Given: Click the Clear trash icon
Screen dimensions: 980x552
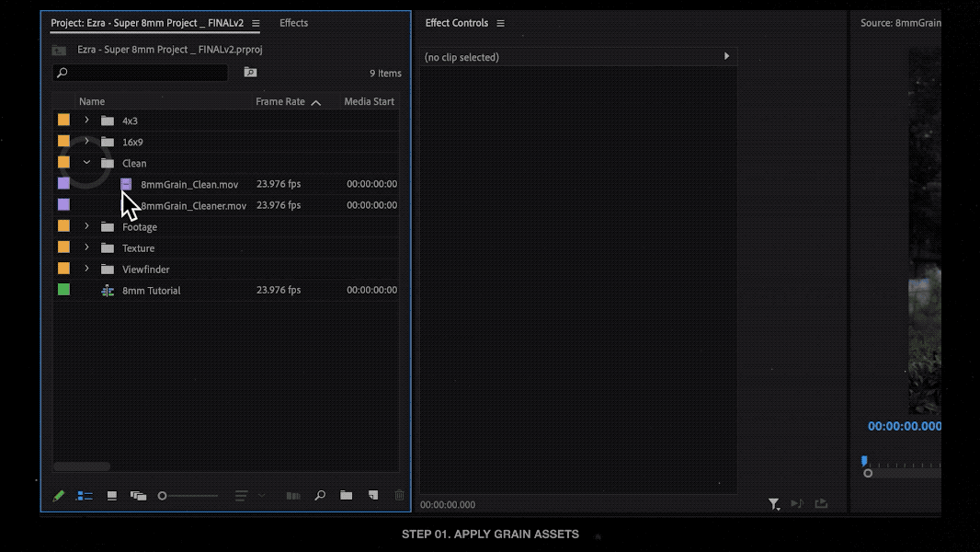Looking at the screenshot, I should click(x=399, y=495).
